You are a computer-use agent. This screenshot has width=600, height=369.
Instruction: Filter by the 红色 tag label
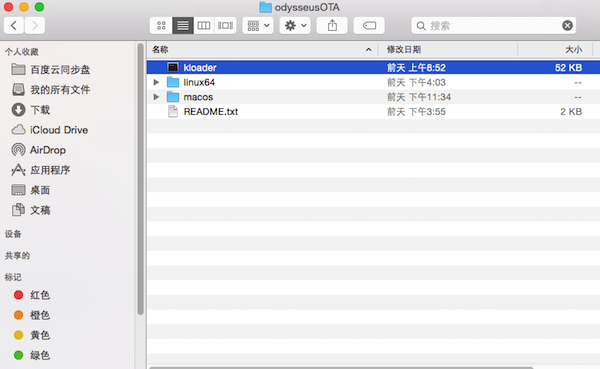click(x=40, y=295)
